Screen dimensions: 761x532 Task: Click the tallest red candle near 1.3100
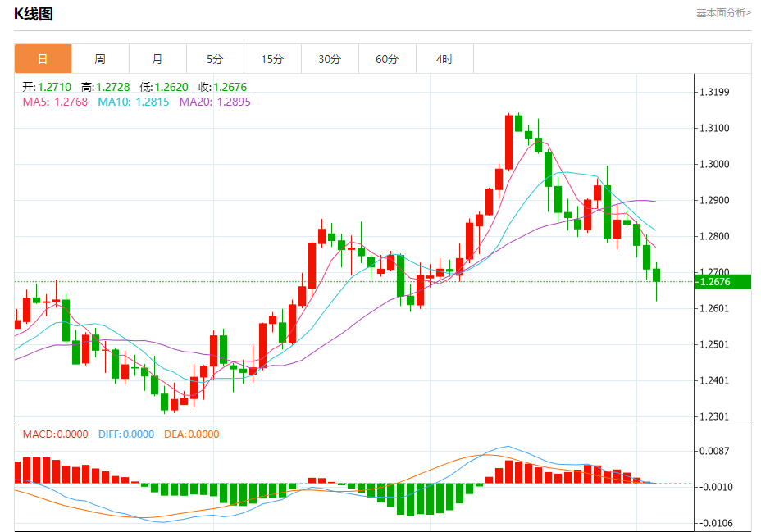click(x=508, y=142)
